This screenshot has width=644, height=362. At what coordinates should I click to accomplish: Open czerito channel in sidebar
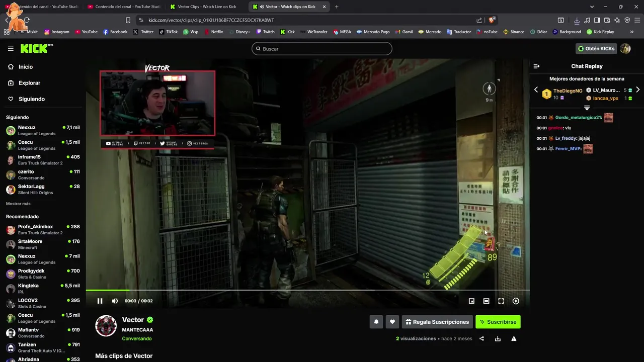coord(43,174)
